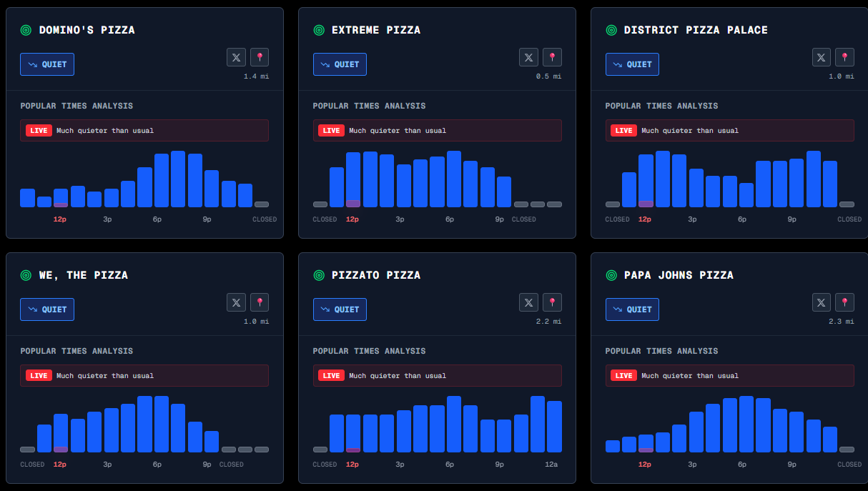868x491 pixels.
Task: Click the 12a label on Pizzato Pizza chart
Action: point(551,465)
